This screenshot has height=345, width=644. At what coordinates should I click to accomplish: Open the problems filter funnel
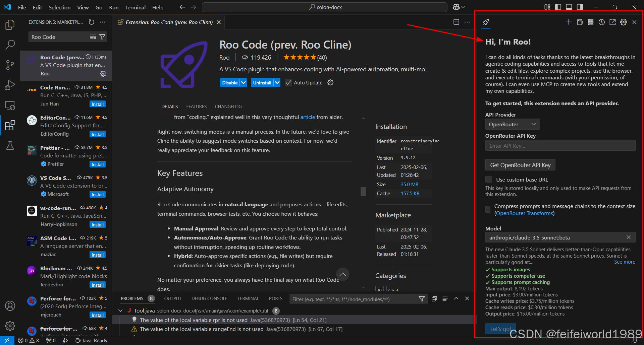click(422, 299)
